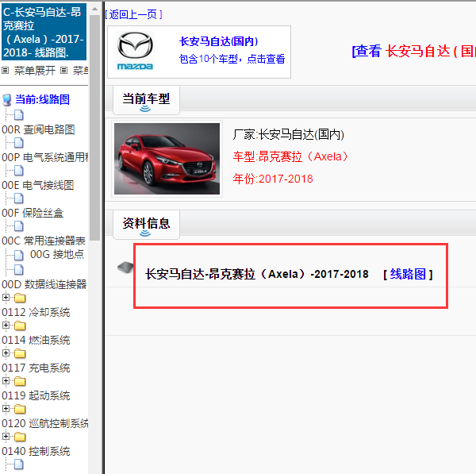Open the red Axela car thumbnail
Image resolution: width=476 pixels, height=474 pixels.
pos(167,159)
